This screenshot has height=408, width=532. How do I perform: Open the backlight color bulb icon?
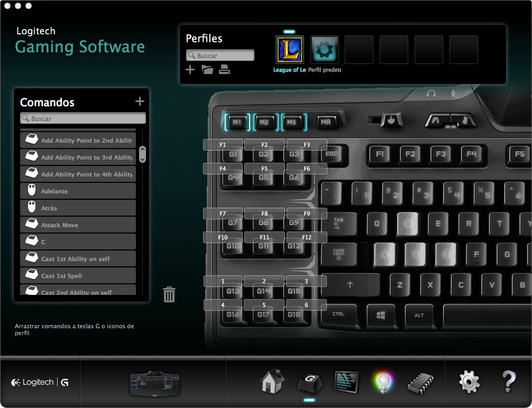[383, 383]
